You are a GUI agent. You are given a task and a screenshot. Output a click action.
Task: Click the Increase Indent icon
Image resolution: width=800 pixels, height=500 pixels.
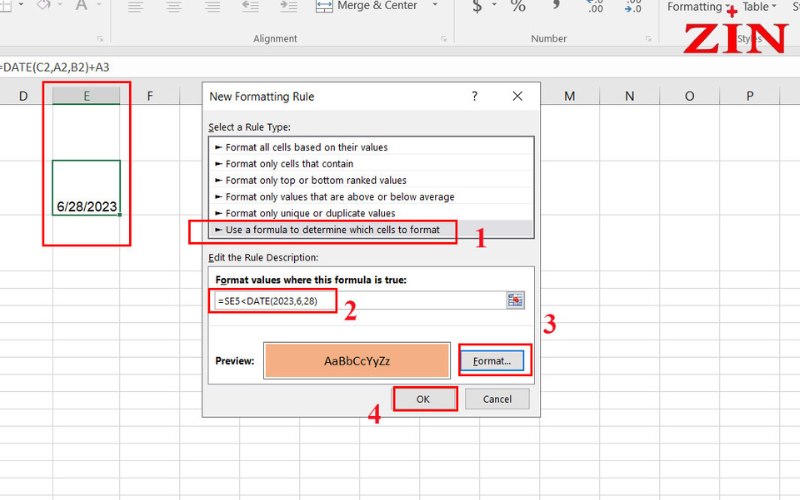pyautogui.click(x=289, y=6)
